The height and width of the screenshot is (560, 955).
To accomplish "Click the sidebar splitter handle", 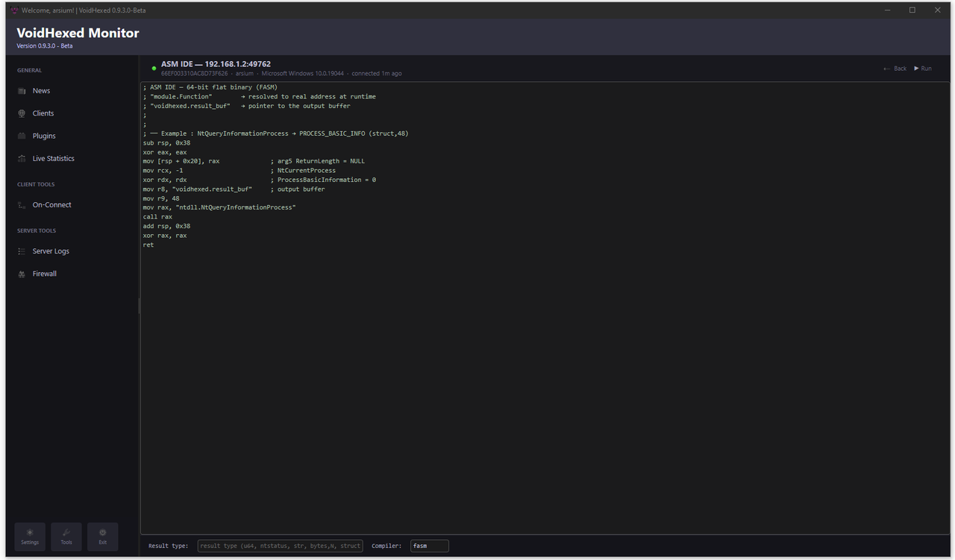I will [139, 306].
